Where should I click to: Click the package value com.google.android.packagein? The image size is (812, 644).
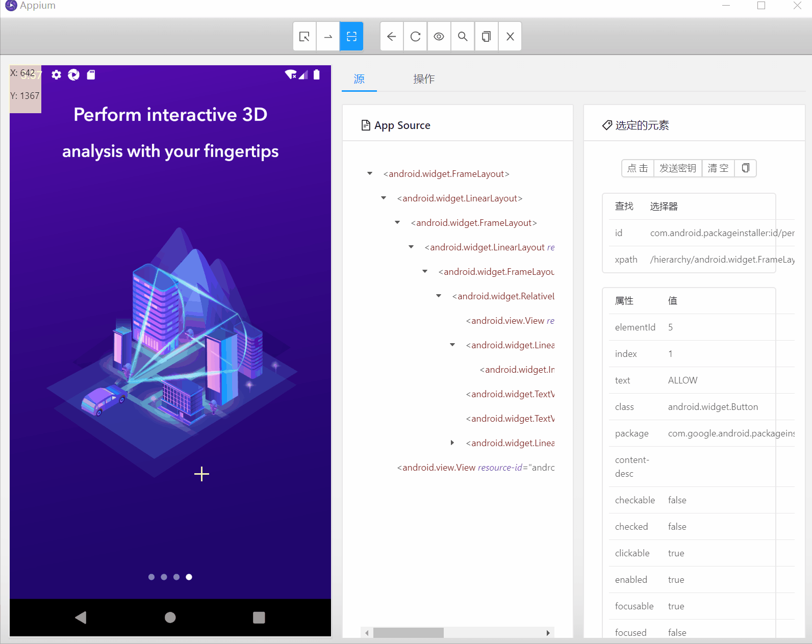pyautogui.click(x=731, y=433)
